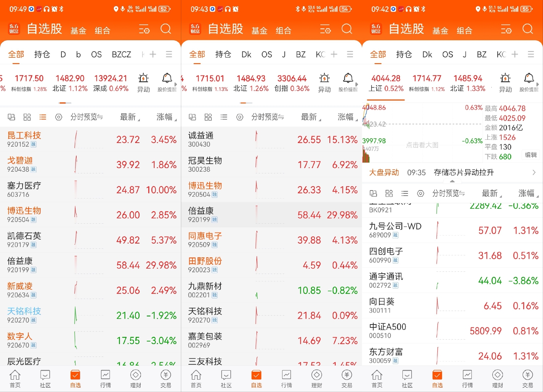Viewport: 543px width, 392px height.
Task: Open group menu hamburger icon, middle screen
Action: tap(350, 54)
